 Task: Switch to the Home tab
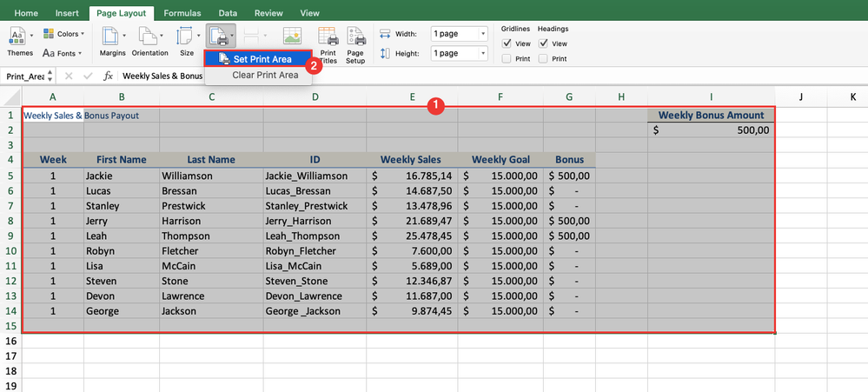(x=26, y=13)
